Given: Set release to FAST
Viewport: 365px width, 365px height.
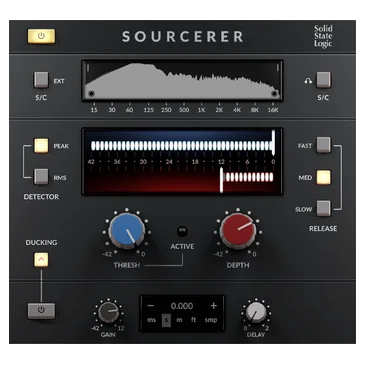Looking at the screenshot, I should tap(323, 145).
